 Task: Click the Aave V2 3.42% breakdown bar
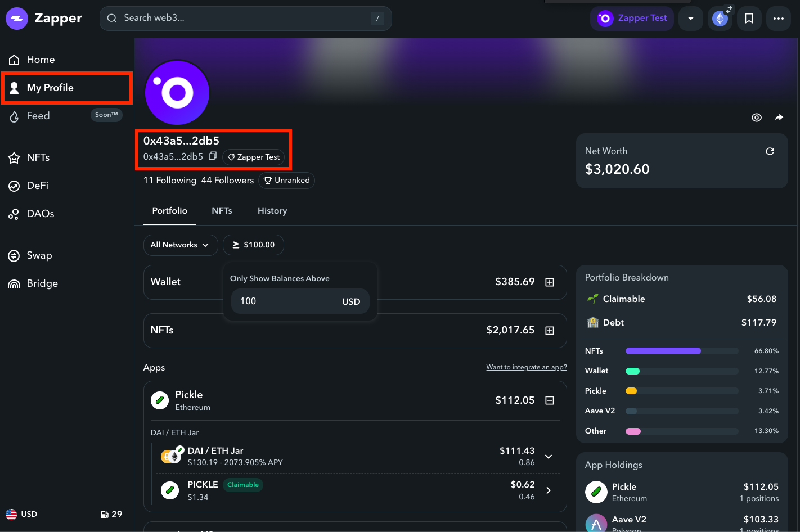(682, 411)
